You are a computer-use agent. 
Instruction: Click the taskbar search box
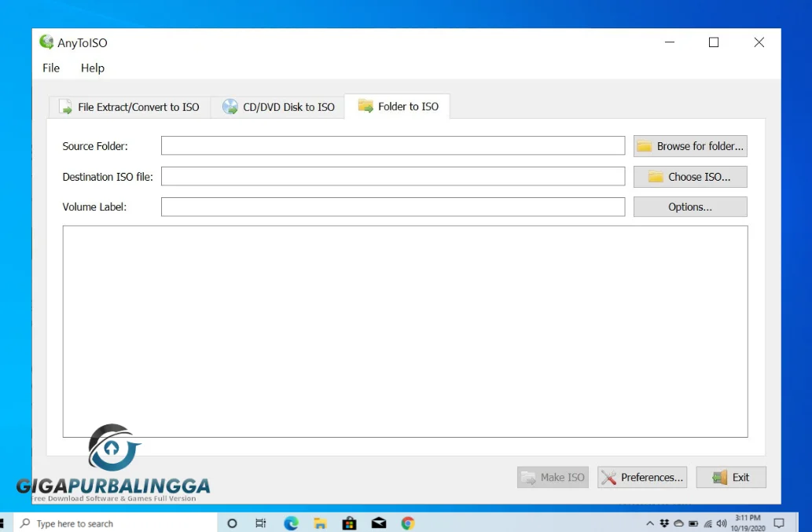[x=115, y=523]
